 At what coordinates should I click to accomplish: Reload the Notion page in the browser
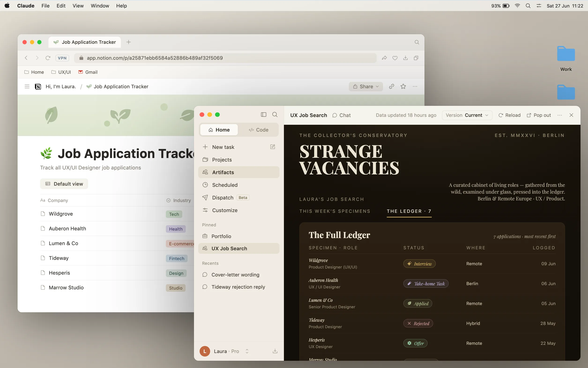[48, 58]
